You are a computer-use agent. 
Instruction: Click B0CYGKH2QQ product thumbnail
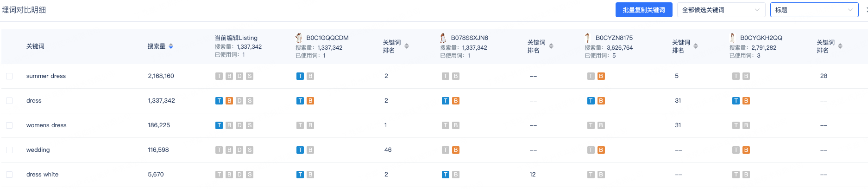coord(732,38)
